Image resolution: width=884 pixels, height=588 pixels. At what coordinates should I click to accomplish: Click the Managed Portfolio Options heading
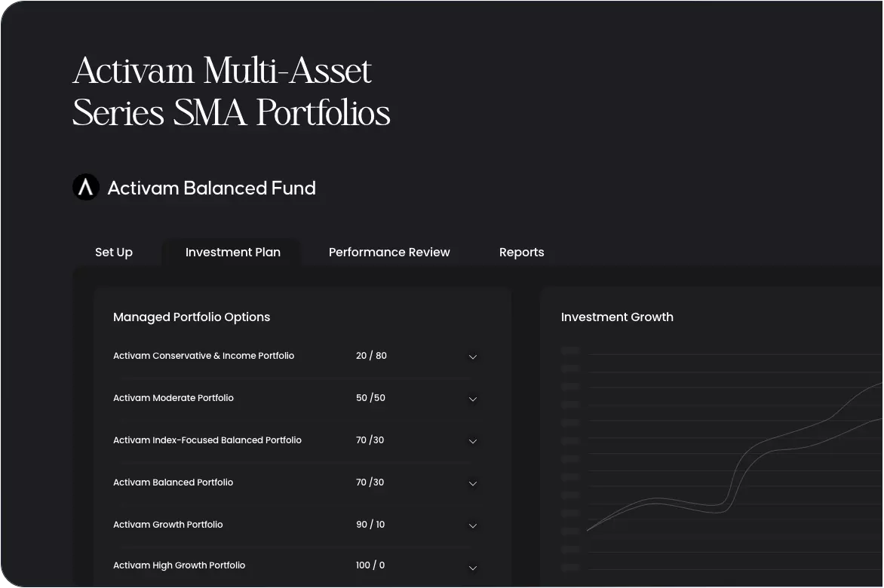click(x=192, y=317)
